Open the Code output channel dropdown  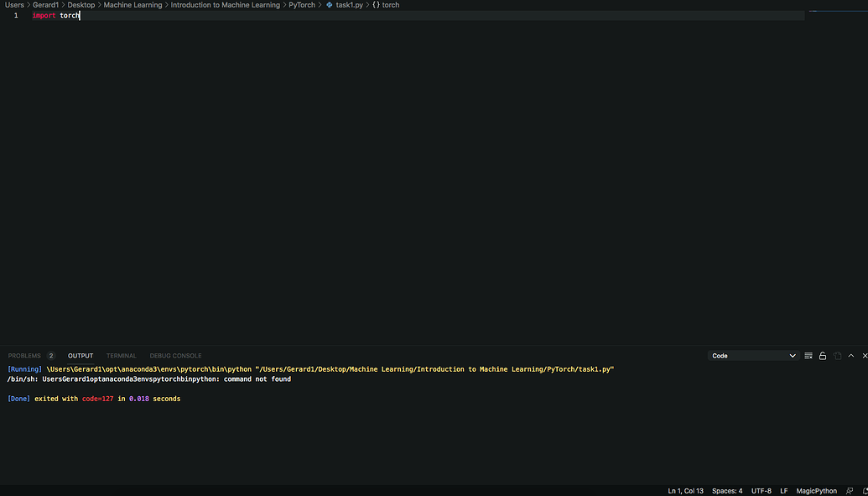coord(753,356)
